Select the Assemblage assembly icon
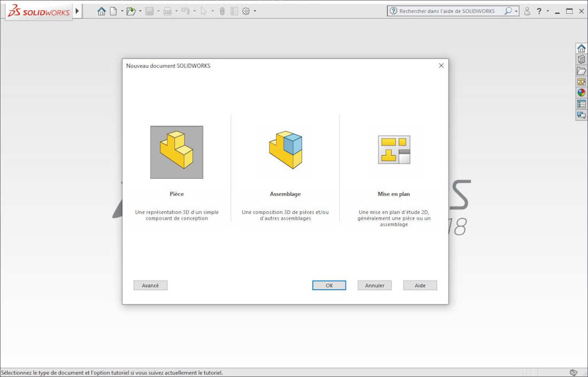This screenshot has width=588, height=377. (x=285, y=150)
